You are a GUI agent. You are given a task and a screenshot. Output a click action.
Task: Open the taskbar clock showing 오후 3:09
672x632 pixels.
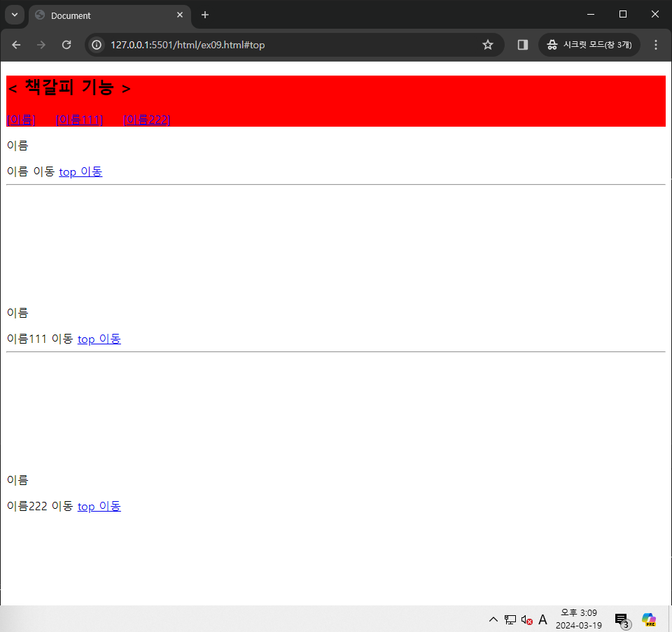pyautogui.click(x=579, y=619)
